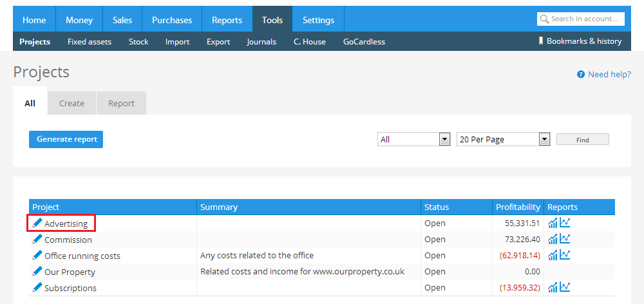Image resolution: width=644 pixels, height=304 pixels.
Task: Click the Profitability column header
Action: click(x=518, y=207)
